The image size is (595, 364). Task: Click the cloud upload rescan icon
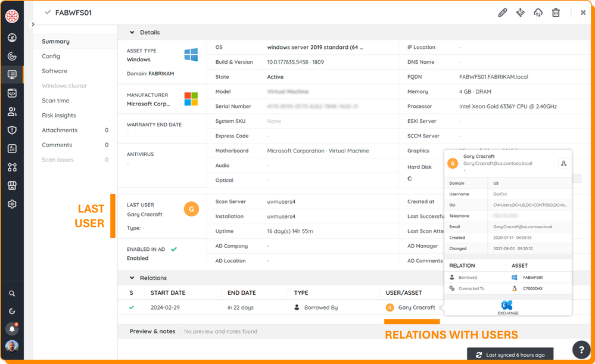(538, 13)
